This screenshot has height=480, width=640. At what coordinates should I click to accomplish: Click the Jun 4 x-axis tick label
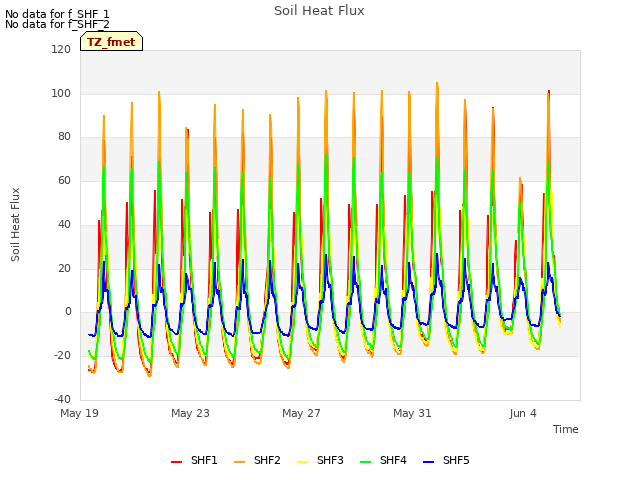(523, 413)
